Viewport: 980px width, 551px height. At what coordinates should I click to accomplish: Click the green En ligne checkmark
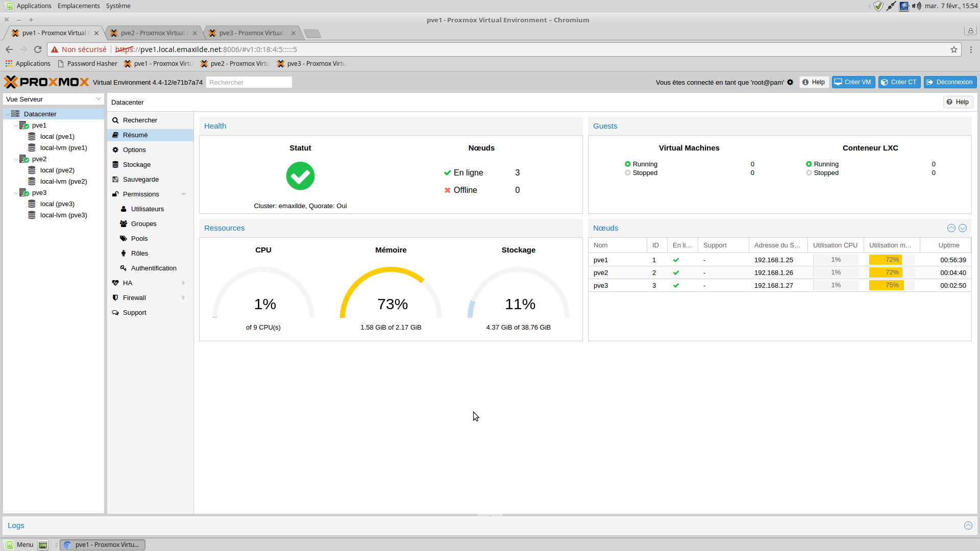click(x=448, y=172)
